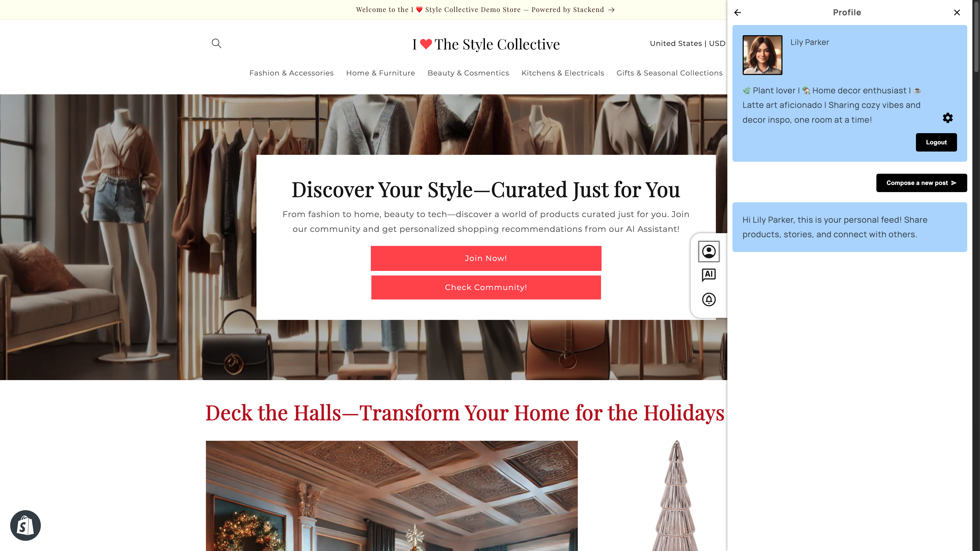Expand the Gifts & Seasonal Collections menu
980x551 pixels.
click(x=669, y=73)
